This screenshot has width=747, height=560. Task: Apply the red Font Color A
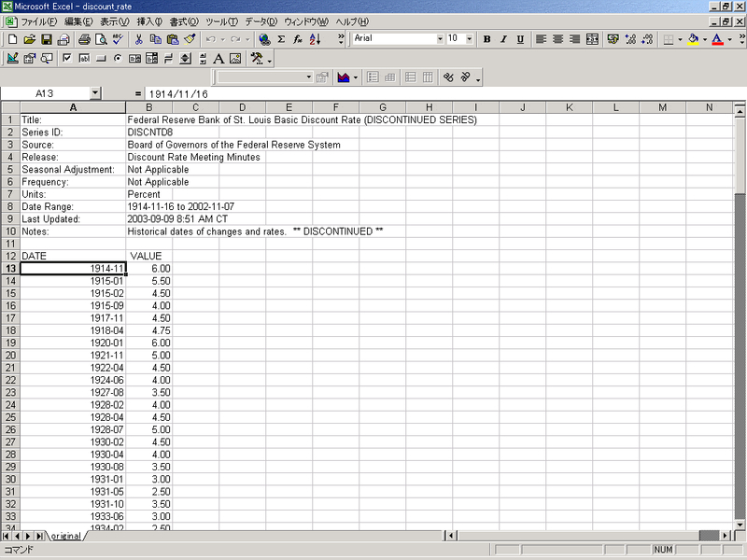(x=718, y=39)
